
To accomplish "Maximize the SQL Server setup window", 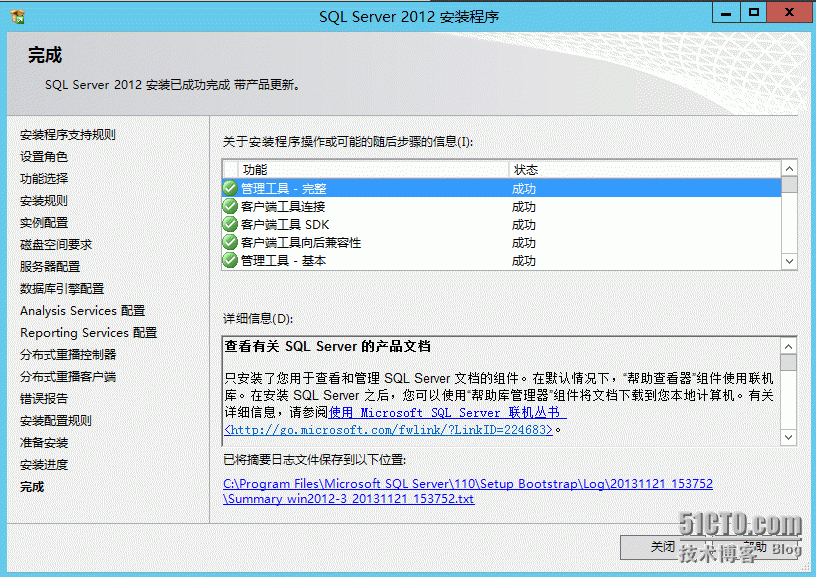I will coord(754,12).
